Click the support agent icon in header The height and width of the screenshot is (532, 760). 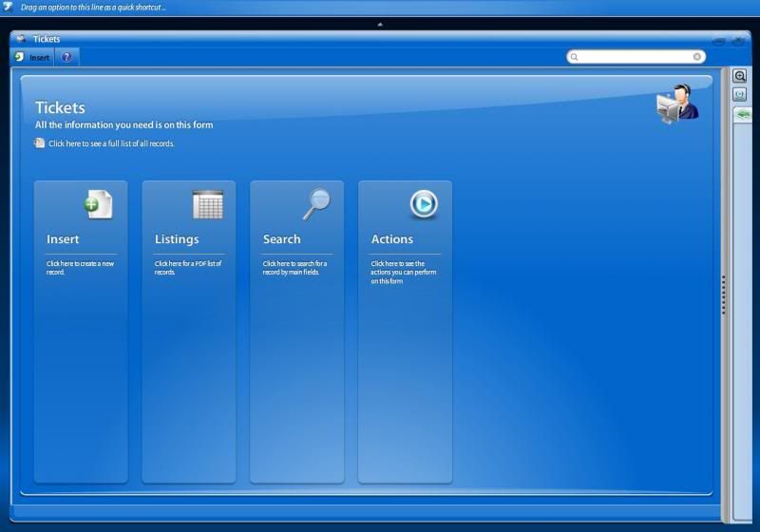pos(677,104)
